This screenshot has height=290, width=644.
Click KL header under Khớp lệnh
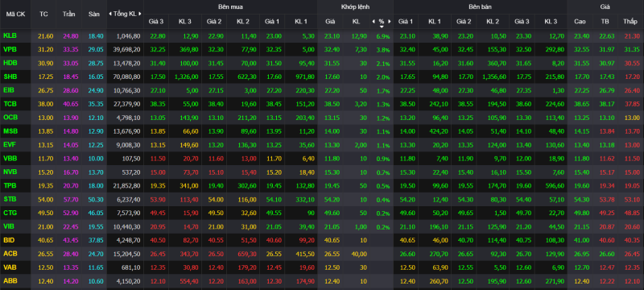click(356, 22)
